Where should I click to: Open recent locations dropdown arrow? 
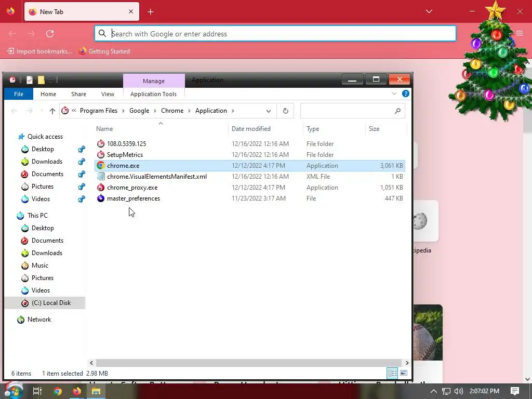(42, 111)
